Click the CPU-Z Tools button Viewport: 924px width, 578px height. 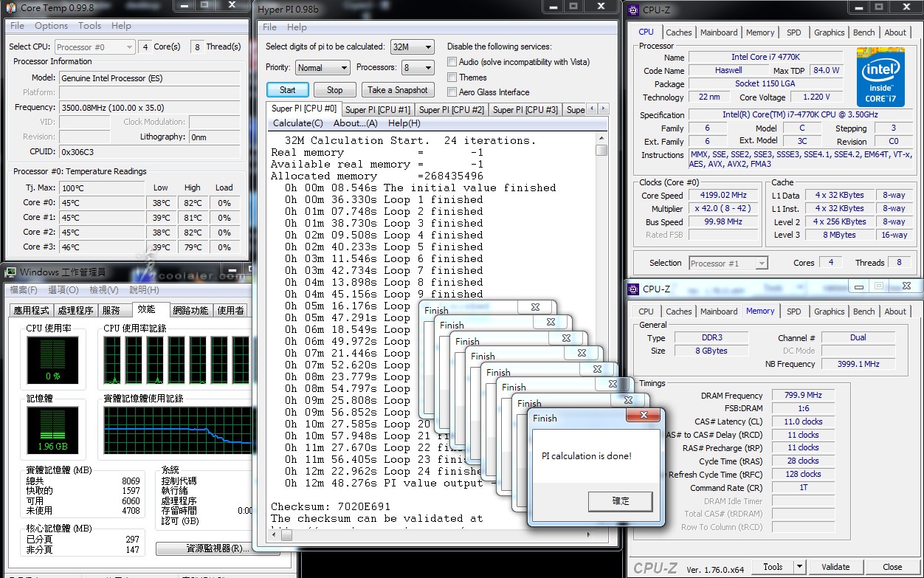pyautogui.click(x=773, y=567)
